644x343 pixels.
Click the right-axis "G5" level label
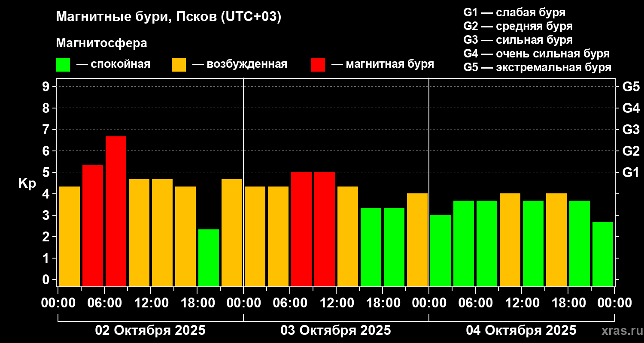[x=631, y=87]
